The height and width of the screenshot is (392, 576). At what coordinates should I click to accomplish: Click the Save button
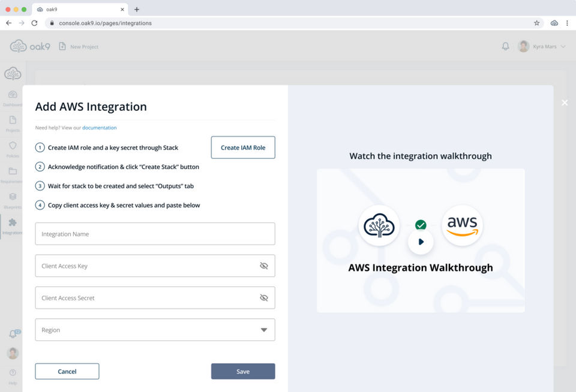tap(243, 372)
